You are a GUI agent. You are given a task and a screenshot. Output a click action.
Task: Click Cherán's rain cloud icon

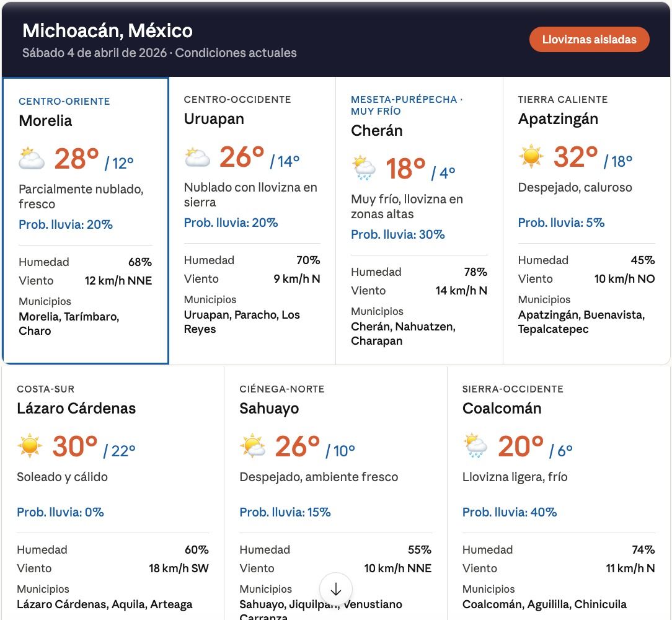click(364, 169)
